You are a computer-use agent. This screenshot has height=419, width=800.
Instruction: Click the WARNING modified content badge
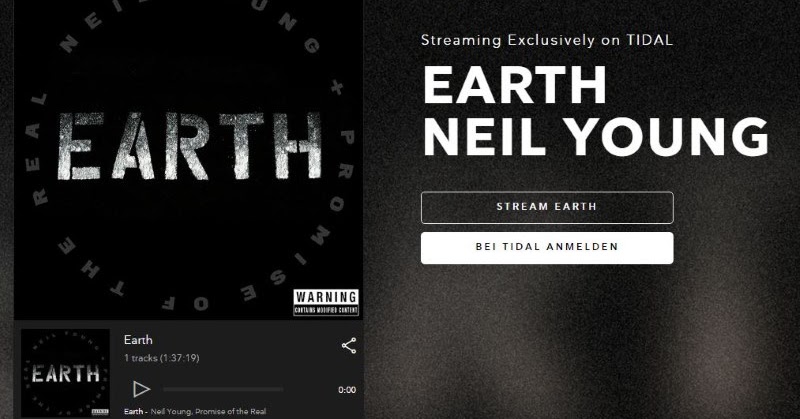(326, 302)
